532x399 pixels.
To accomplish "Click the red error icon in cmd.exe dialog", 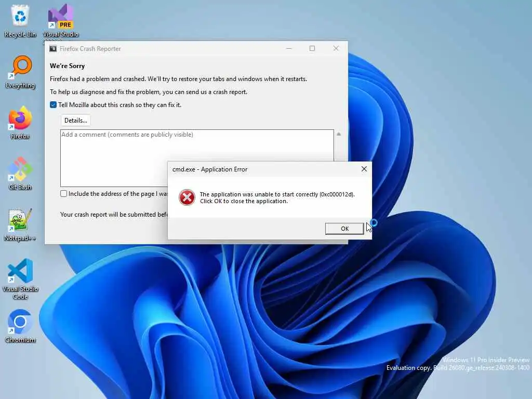I will (187, 197).
